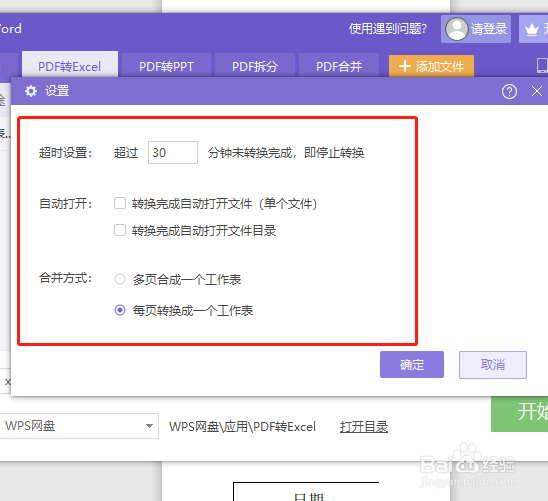Open the 打开目录 link
Screen dimensions: 548x501
(x=364, y=427)
